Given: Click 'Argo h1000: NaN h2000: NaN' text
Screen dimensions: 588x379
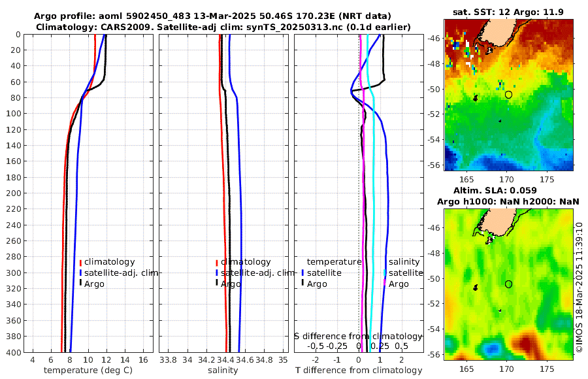Looking at the screenshot, I should [508, 201].
